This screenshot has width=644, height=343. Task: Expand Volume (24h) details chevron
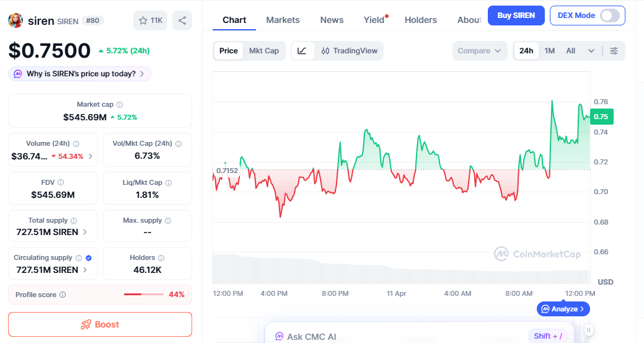90,156
